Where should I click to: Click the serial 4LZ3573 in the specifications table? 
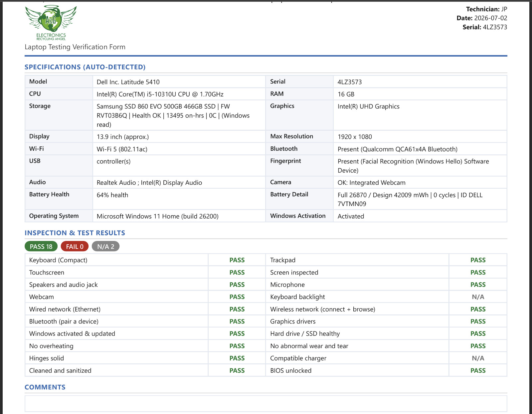pyautogui.click(x=350, y=82)
